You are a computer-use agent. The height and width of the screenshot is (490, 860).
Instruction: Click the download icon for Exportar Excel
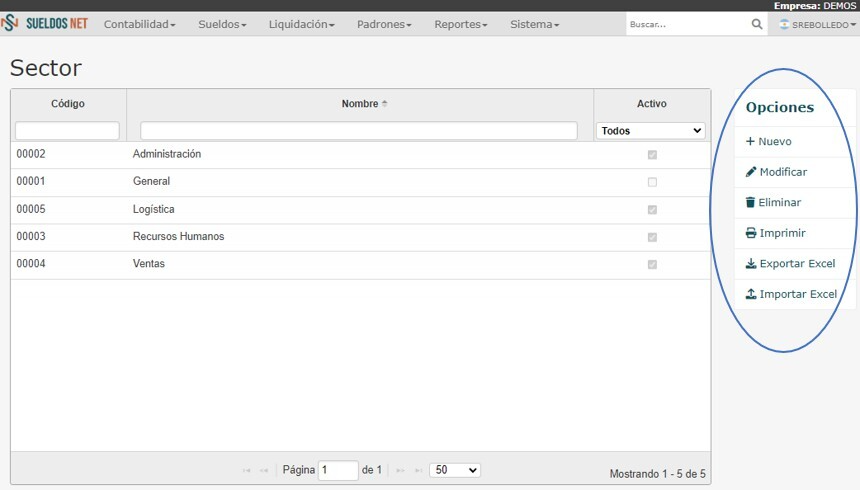[x=751, y=264]
